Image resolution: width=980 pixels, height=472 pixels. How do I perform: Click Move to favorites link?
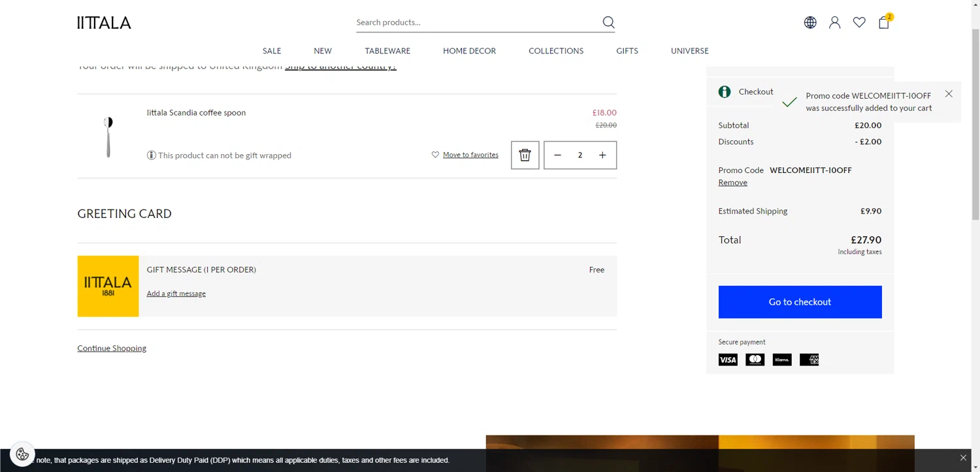click(470, 155)
